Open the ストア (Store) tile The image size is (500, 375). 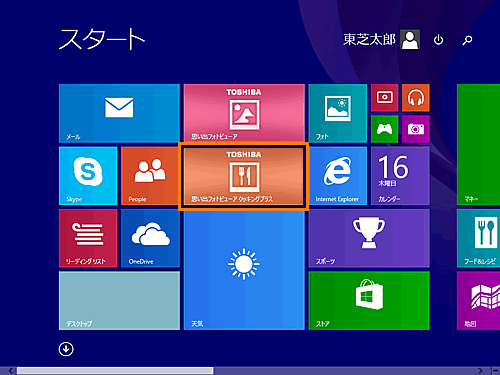coord(369,301)
